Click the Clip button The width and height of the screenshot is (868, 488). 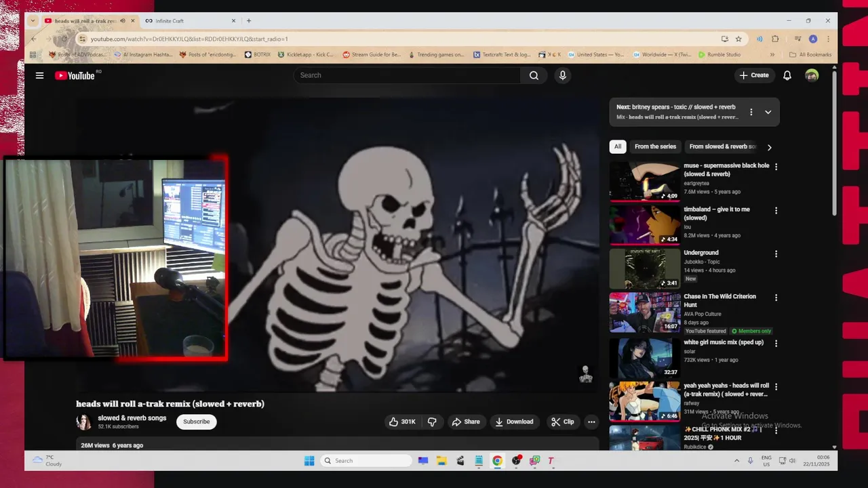(x=563, y=422)
